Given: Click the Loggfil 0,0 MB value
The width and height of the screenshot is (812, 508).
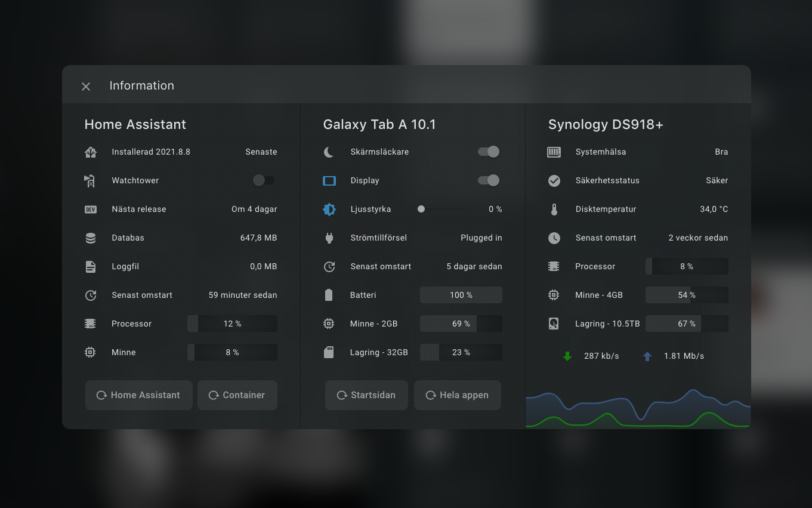Looking at the screenshot, I should [264, 266].
